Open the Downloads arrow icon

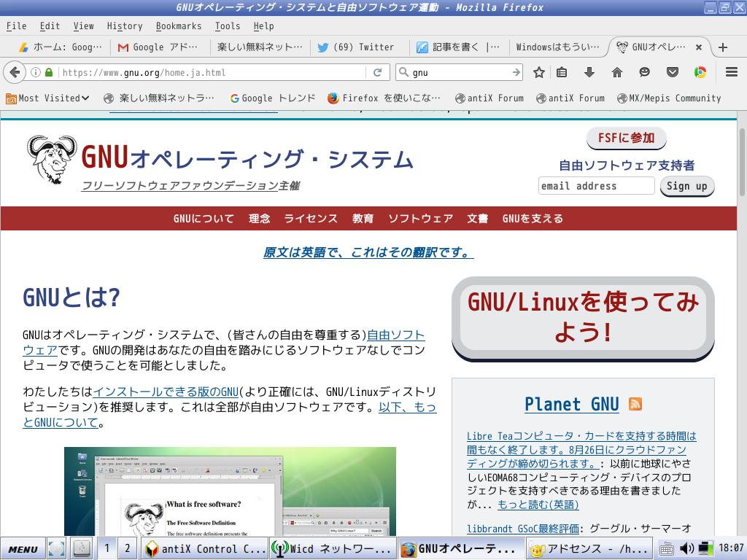point(589,72)
